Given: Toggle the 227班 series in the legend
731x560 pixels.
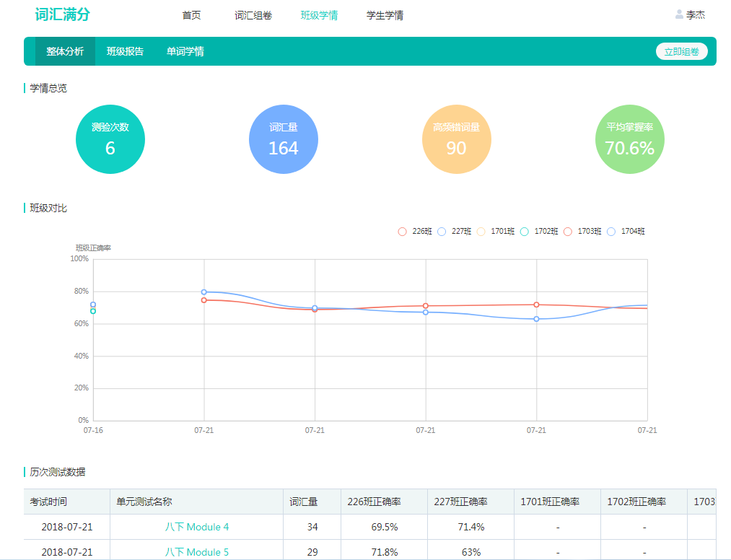Looking at the screenshot, I should click(x=454, y=231).
